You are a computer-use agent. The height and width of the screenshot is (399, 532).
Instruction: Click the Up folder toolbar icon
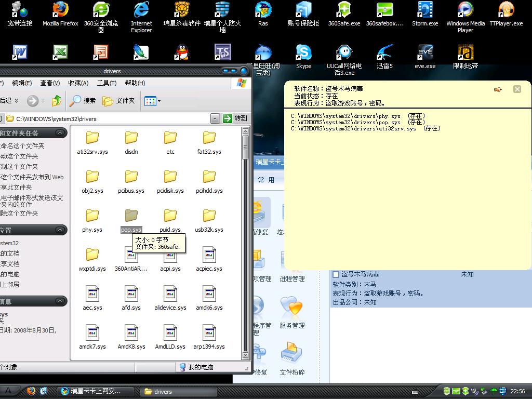point(57,101)
